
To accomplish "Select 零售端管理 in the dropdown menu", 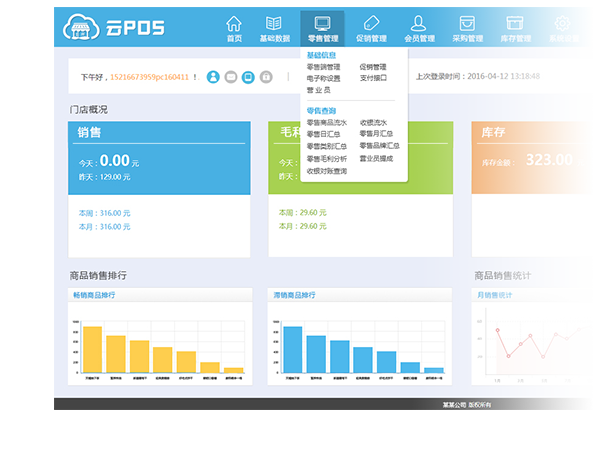I will [x=323, y=67].
